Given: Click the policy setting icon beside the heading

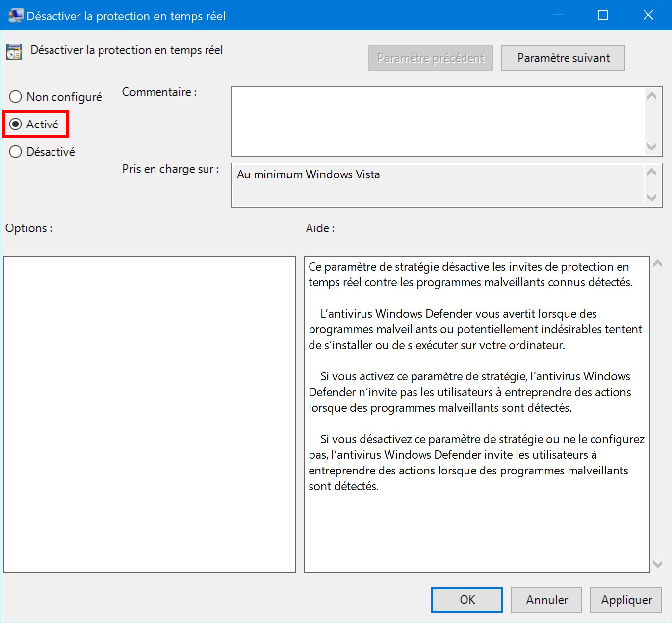Looking at the screenshot, I should pos(14,51).
